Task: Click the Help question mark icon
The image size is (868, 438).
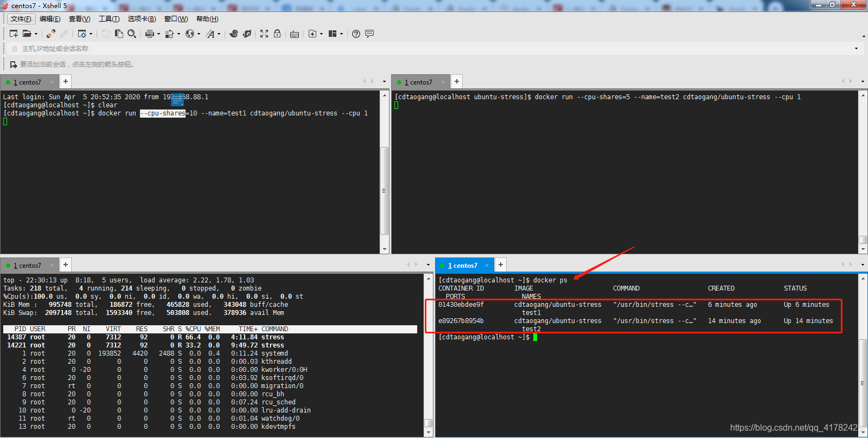Action: pos(356,34)
